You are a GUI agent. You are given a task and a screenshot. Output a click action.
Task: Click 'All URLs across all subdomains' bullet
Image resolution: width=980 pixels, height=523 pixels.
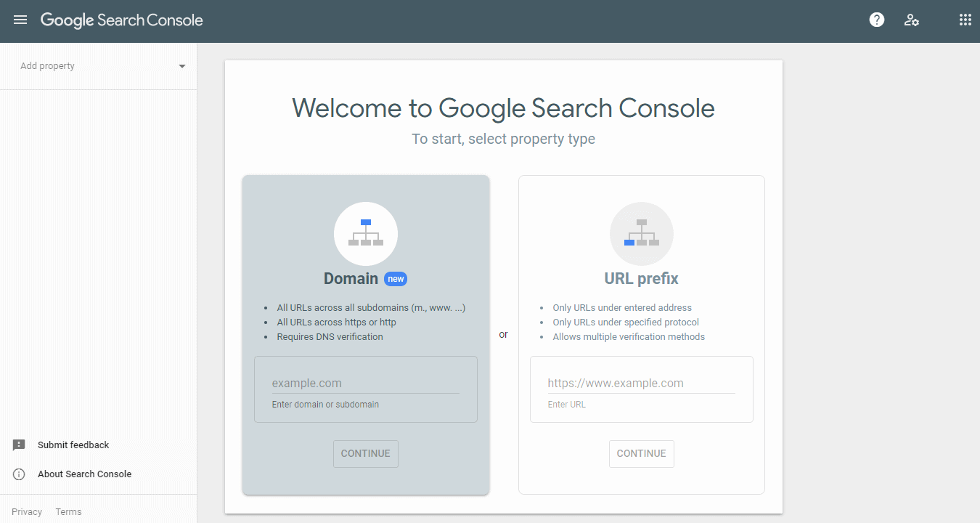click(x=371, y=308)
